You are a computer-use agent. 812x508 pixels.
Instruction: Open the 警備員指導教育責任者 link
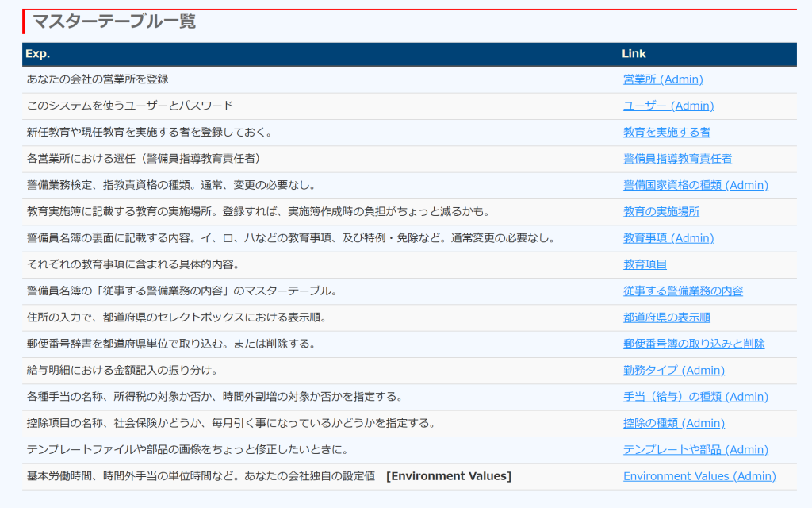pos(677,159)
